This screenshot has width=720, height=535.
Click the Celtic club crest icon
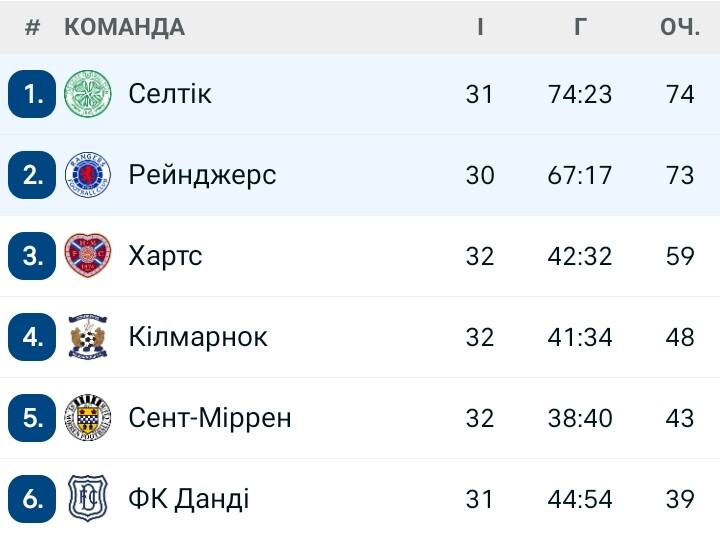(87, 94)
